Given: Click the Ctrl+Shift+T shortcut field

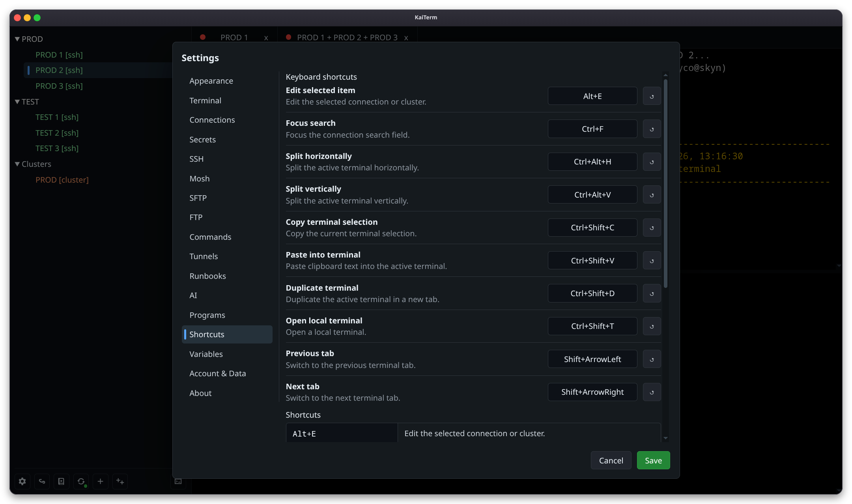Looking at the screenshot, I should [592, 326].
